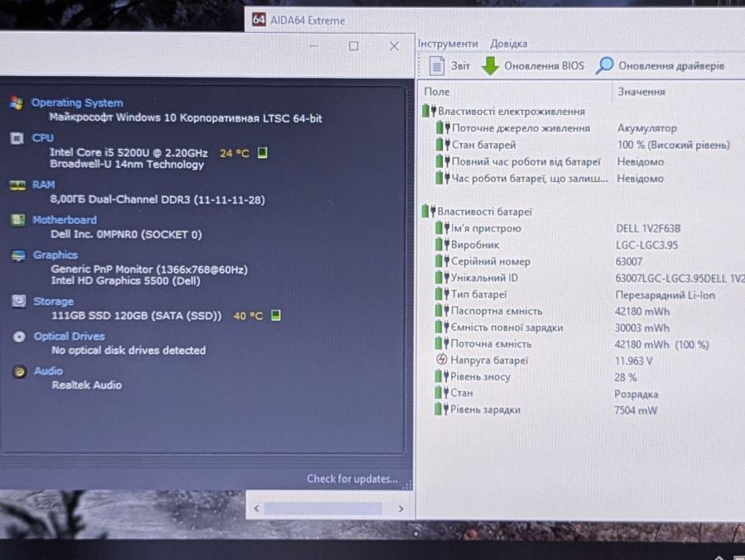This screenshot has height=560, width=745.
Task: Select the Унікальний ID row
Action: 589,277
